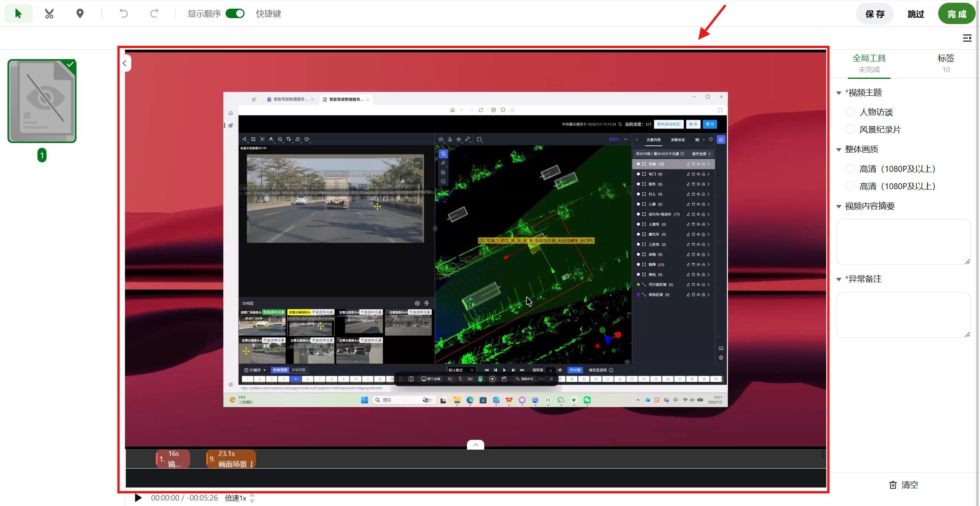Select timeline segment 9 画面场景 at 23.1s
Viewport: 980px width, 506px height.
tap(231, 459)
